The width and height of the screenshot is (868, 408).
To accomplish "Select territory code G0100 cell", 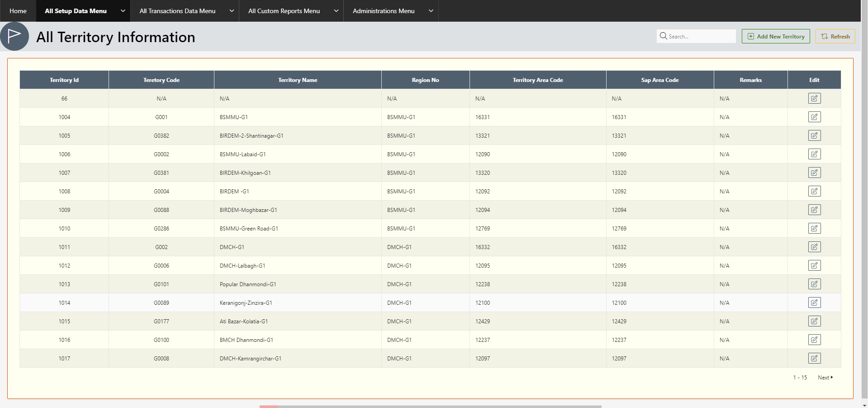I will click(x=161, y=340).
